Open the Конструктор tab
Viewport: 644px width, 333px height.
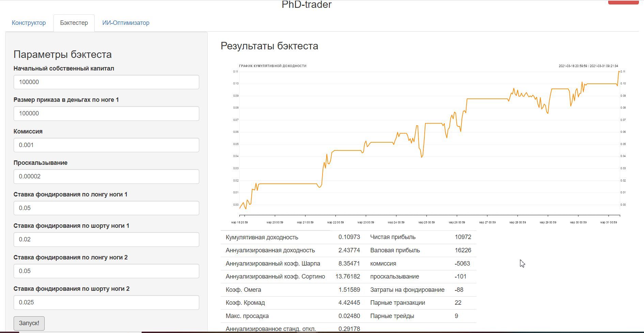pos(29,23)
